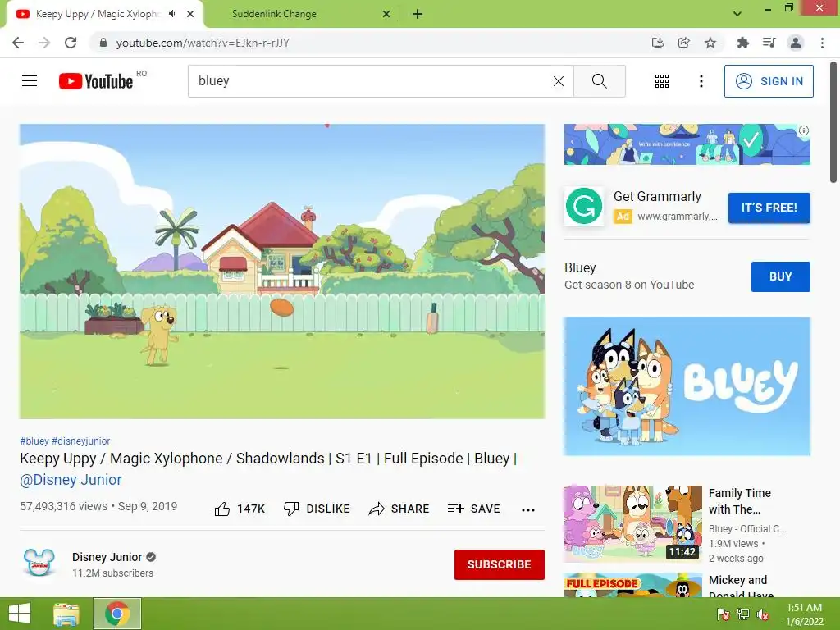Click the Chrome taskbar icon
Image resolution: width=840 pixels, height=630 pixels.
[x=117, y=614]
